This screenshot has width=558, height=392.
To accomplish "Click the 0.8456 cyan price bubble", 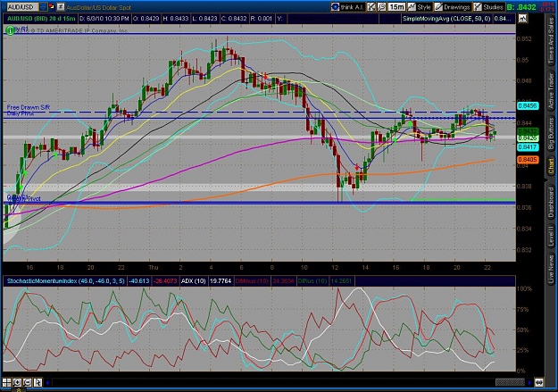I will click(x=528, y=105).
